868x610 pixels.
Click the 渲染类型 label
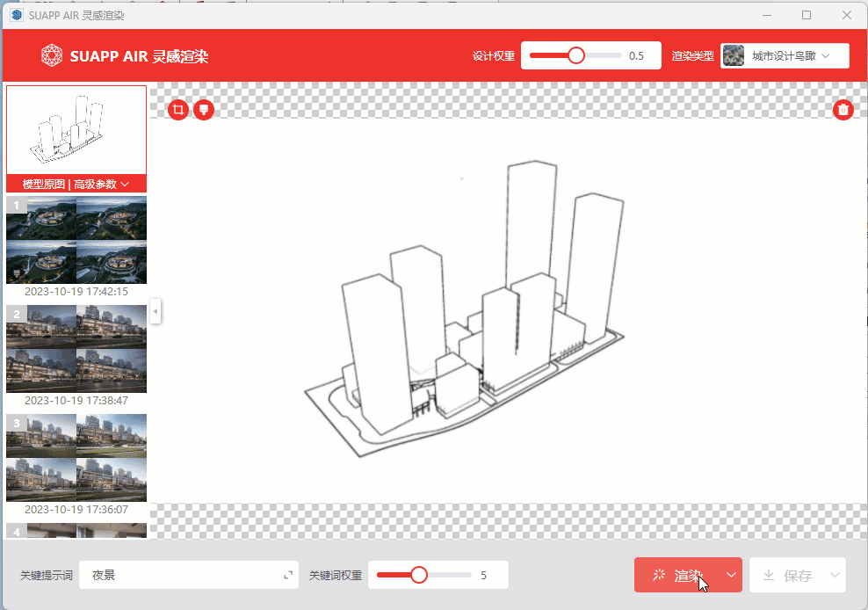click(x=692, y=56)
